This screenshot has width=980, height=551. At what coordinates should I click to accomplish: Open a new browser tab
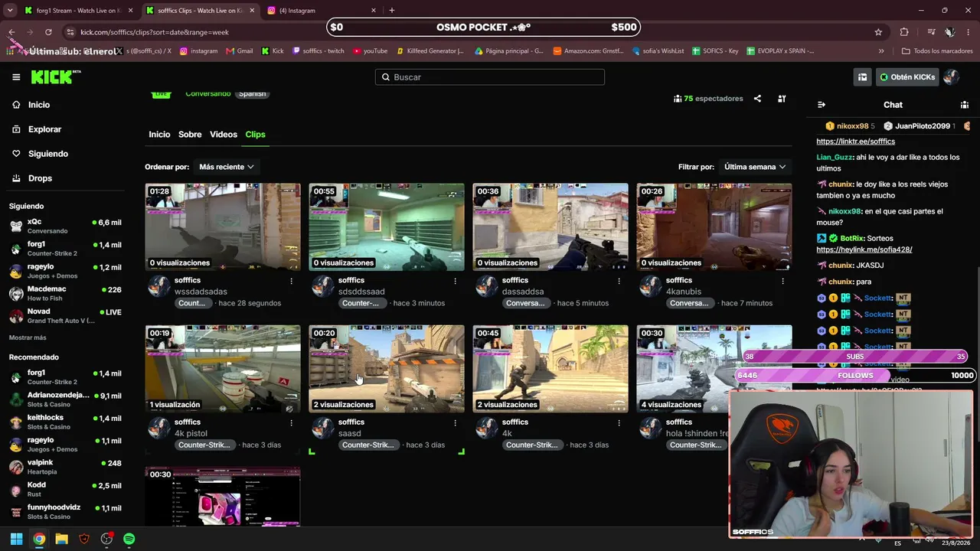pyautogui.click(x=392, y=11)
